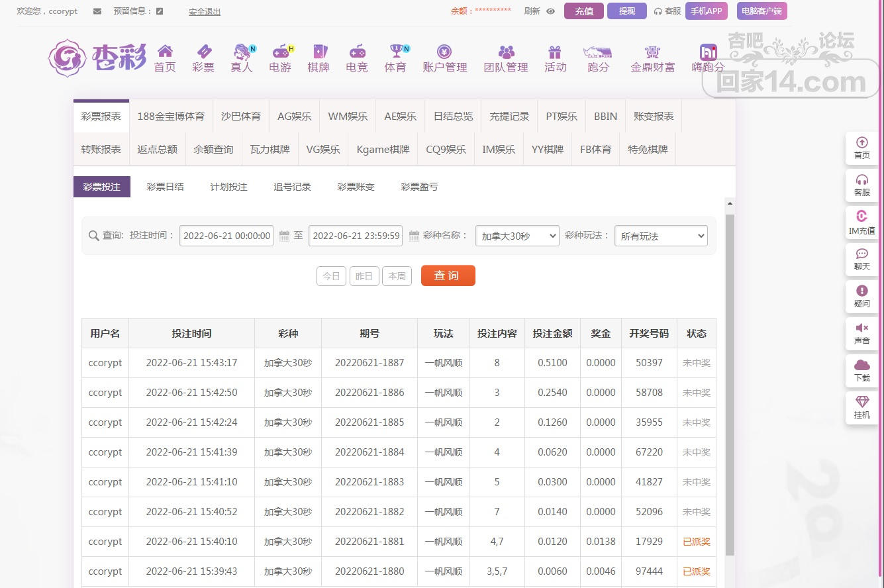The height and width of the screenshot is (588, 884).
Task: Click the download (下载) cloud sidebar icon
Action: [861, 366]
